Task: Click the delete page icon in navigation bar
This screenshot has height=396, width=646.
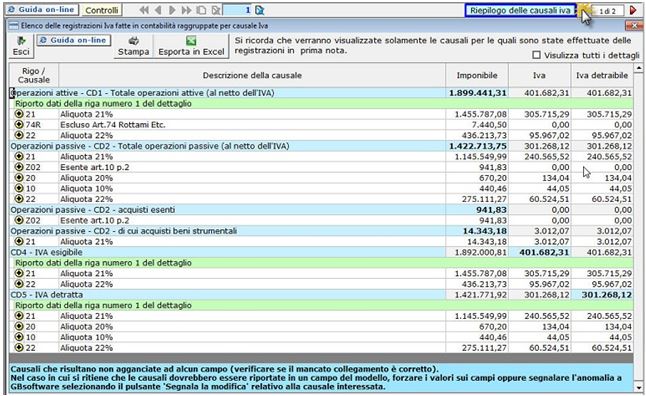Action: coord(215,10)
